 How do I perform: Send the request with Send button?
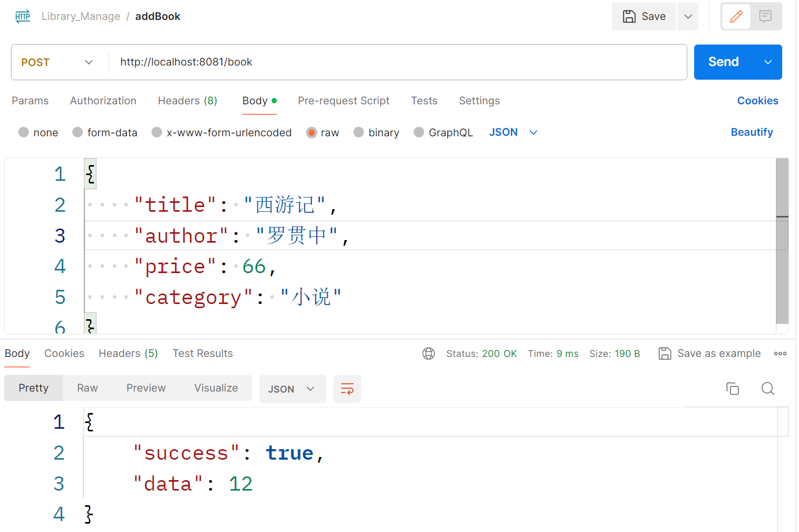pyautogui.click(x=724, y=62)
